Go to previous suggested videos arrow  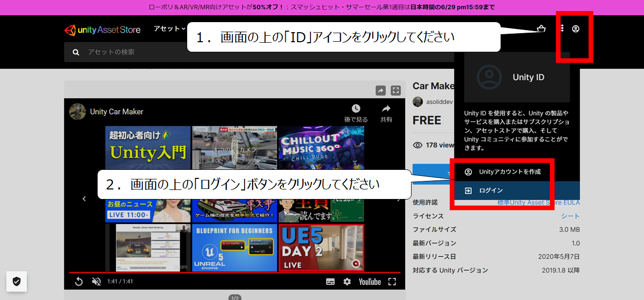(x=84, y=199)
